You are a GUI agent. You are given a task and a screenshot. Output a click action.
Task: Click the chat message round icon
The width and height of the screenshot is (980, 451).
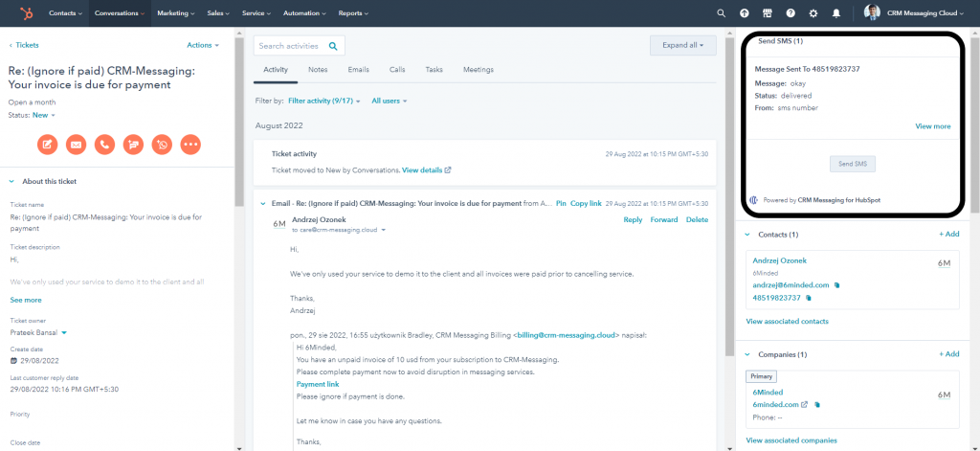pos(133,145)
